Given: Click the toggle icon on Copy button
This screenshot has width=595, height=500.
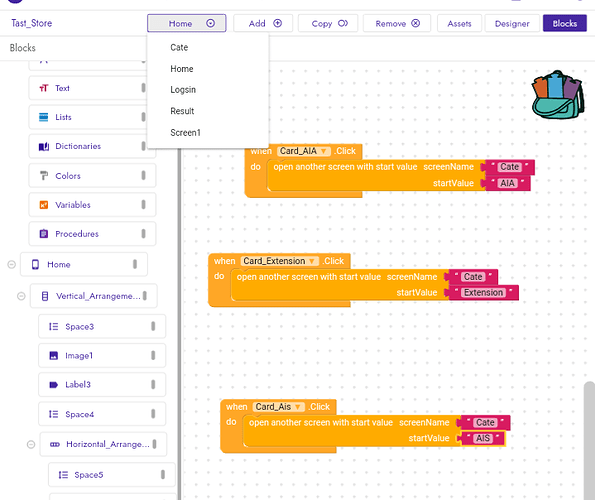Looking at the screenshot, I should click(x=343, y=23).
